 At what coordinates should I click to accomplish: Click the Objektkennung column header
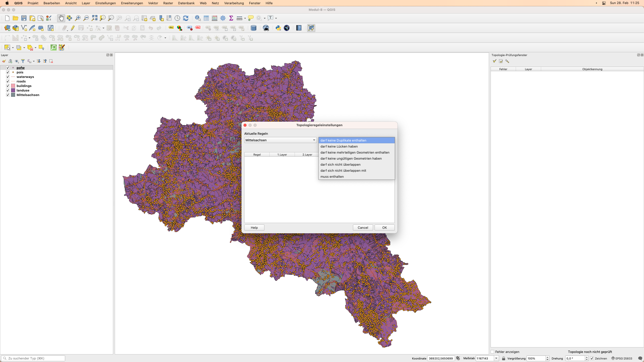coord(592,69)
